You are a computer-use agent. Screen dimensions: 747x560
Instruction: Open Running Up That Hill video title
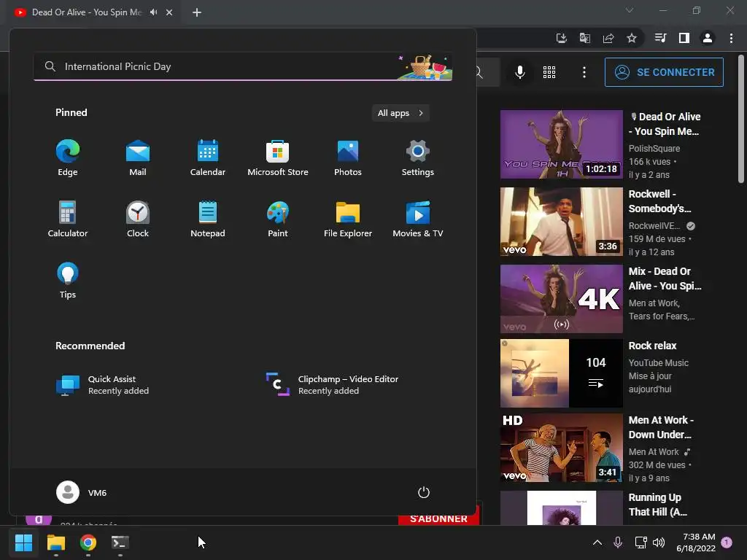(x=657, y=505)
